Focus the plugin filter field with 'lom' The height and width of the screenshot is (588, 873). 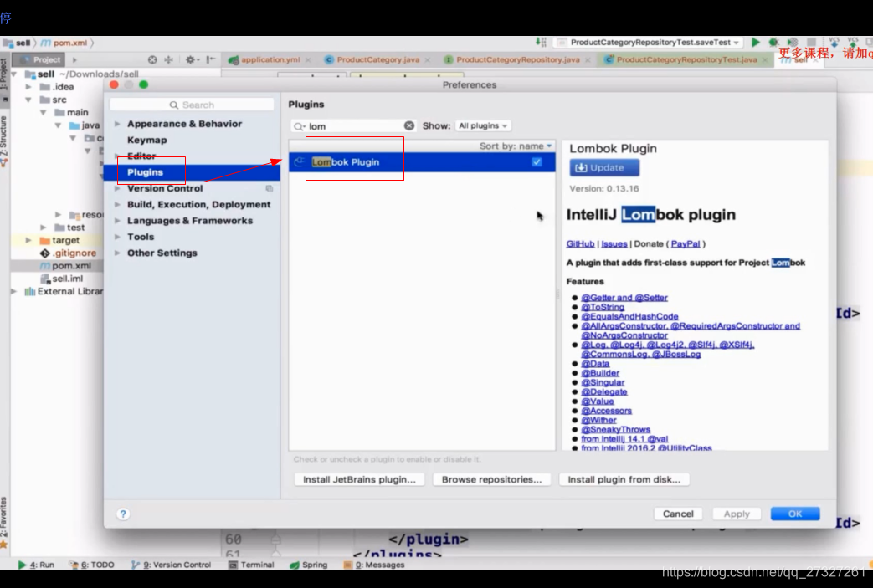click(353, 126)
